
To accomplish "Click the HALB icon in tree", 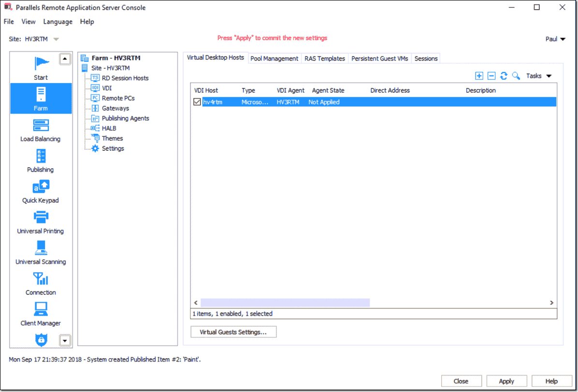I will 95,129.
